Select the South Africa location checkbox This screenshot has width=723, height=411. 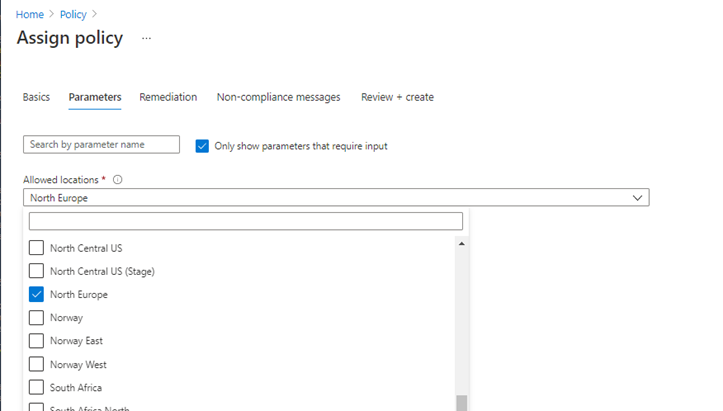coord(37,388)
